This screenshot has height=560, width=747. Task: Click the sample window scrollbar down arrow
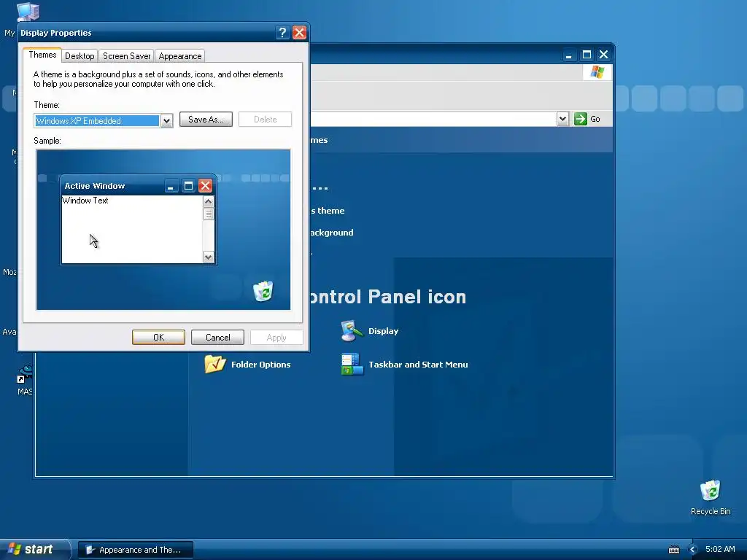point(208,257)
